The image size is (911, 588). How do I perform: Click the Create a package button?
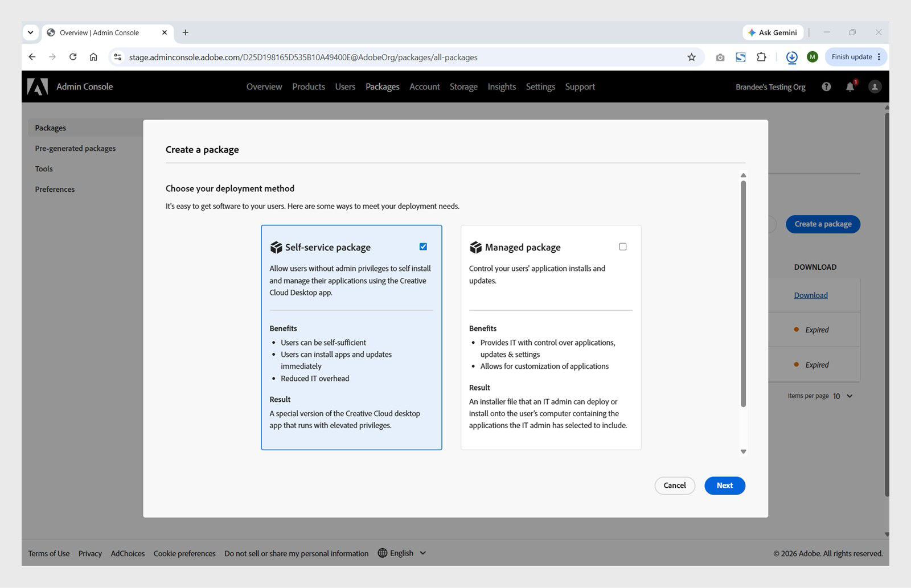(x=823, y=224)
